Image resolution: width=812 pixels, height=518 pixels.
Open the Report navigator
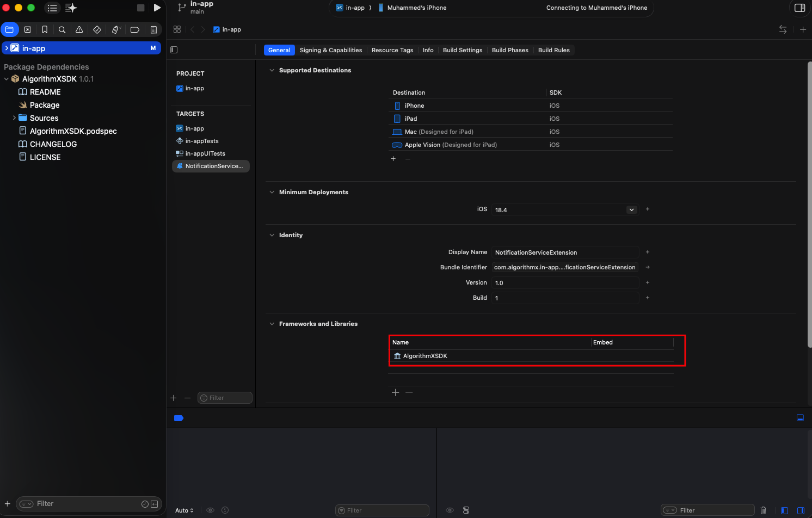pos(153,29)
